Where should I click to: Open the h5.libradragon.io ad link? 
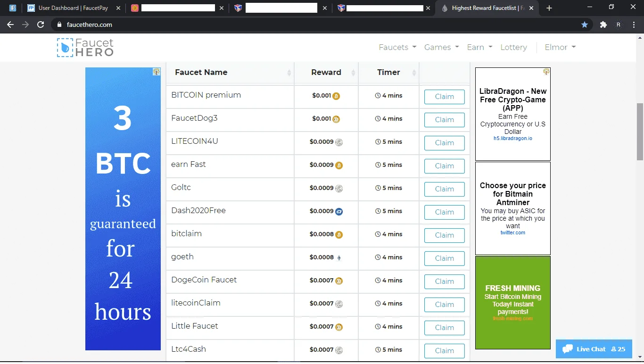click(x=513, y=139)
